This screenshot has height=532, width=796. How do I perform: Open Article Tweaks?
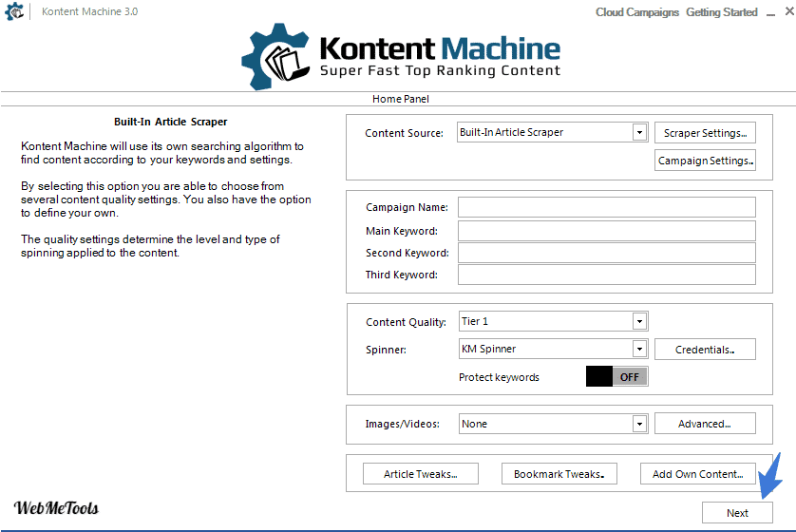pyautogui.click(x=421, y=474)
